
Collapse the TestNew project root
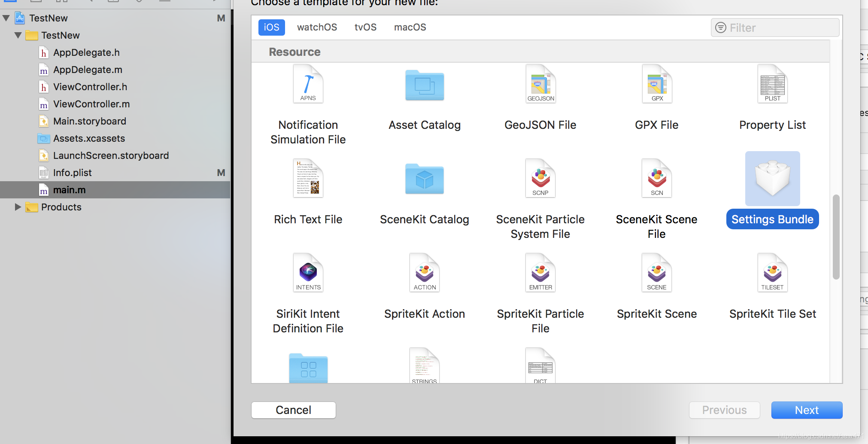click(x=6, y=18)
